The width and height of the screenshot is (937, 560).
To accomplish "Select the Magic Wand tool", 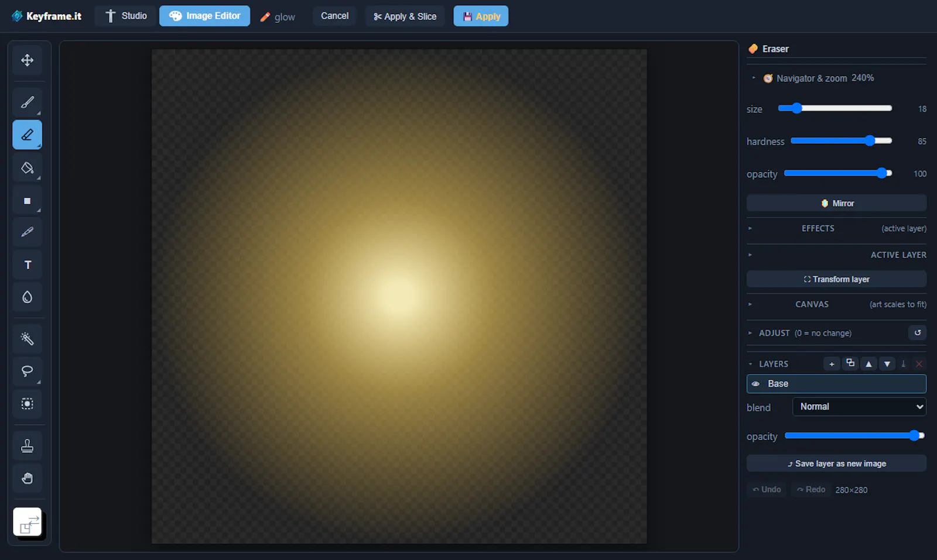I will pos(27,339).
